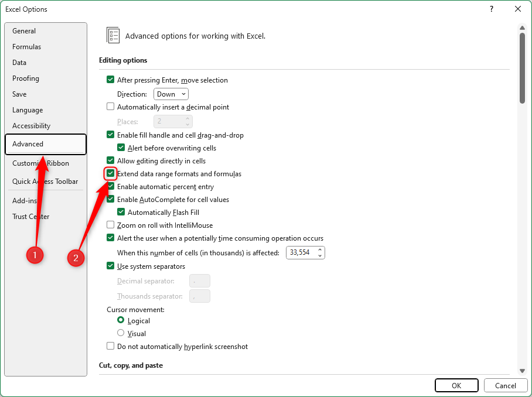The height and width of the screenshot is (397, 532).
Task: Uncheck Extend data range formats and formulas
Action: (x=110, y=174)
